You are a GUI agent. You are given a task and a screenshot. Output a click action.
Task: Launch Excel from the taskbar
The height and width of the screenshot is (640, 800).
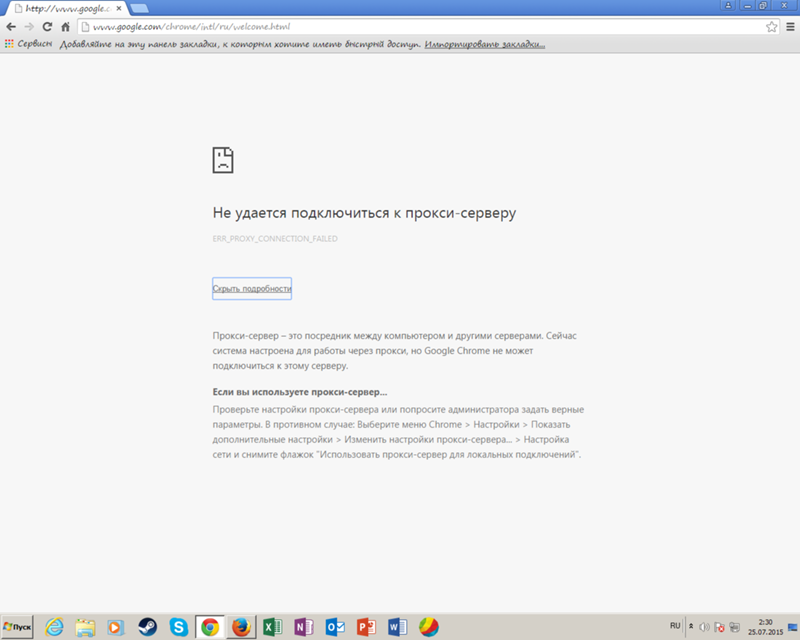click(x=272, y=627)
